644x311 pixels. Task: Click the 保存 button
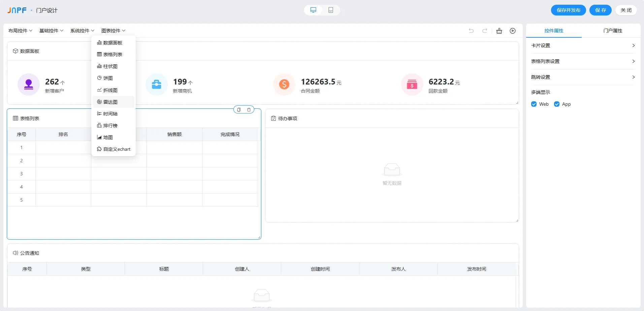[x=601, y=10]
